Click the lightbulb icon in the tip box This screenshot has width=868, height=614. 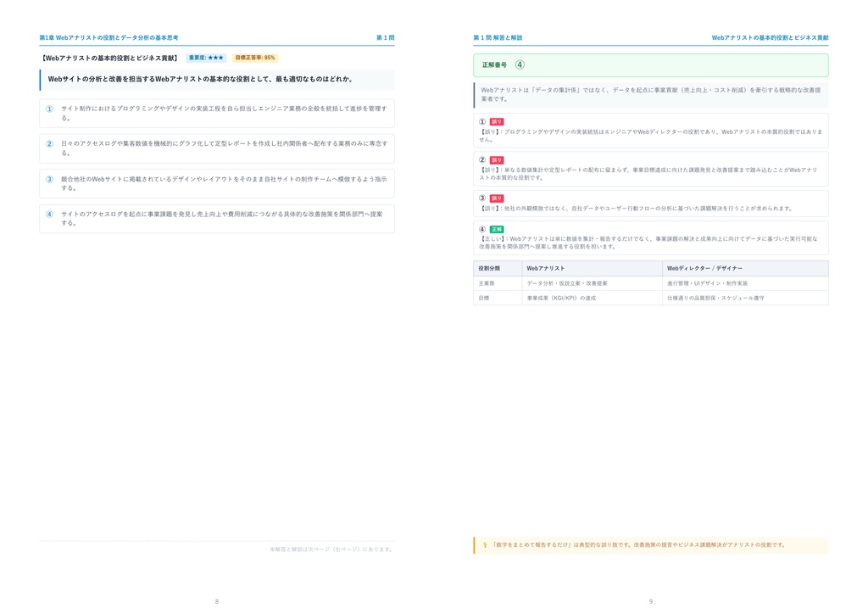[x=485, y=544]
